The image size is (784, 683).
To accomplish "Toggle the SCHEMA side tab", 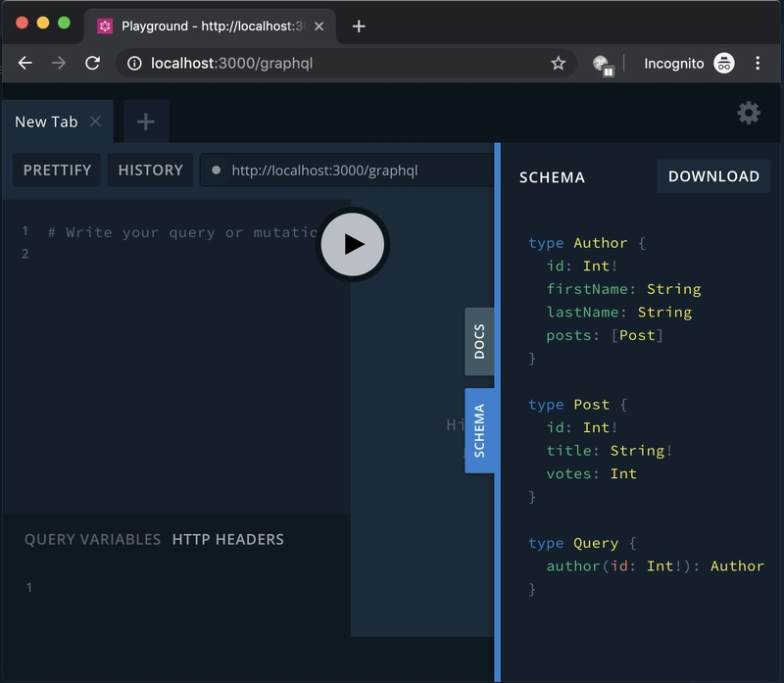I will point(479,430).
